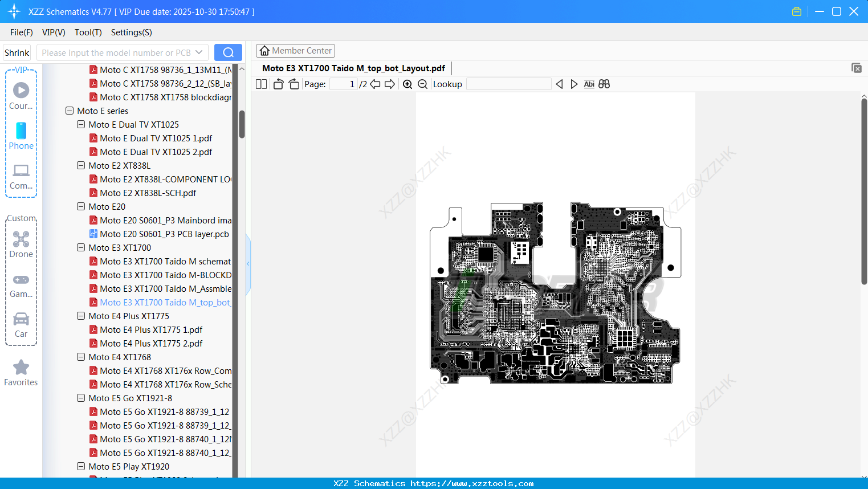Open the Drone schematics section

[21, 245]
